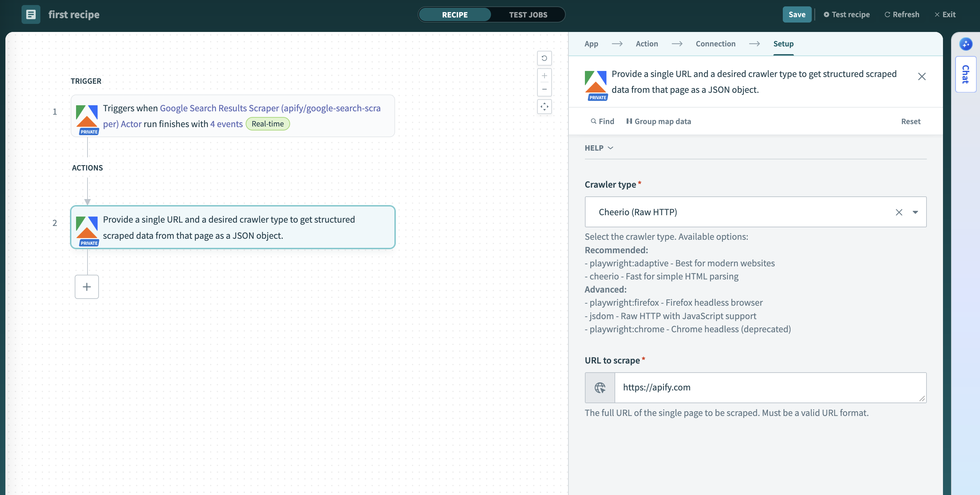Open the Chat sidebar
This screenshot has width=980, height=495.
pos(965,75)
